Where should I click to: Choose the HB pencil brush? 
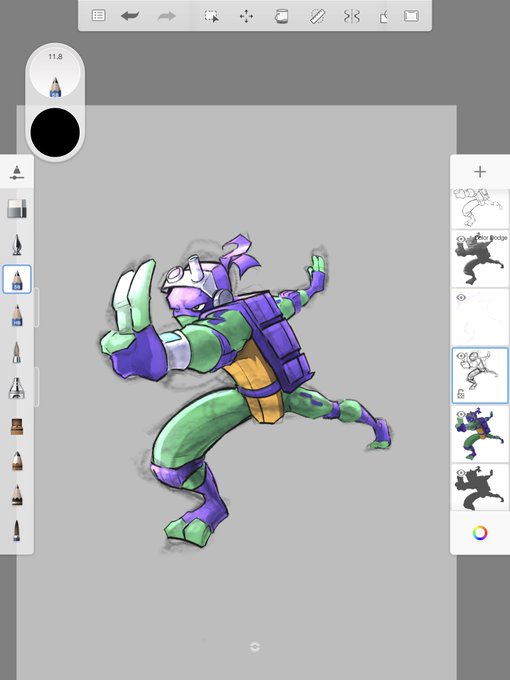click(17, 315)
